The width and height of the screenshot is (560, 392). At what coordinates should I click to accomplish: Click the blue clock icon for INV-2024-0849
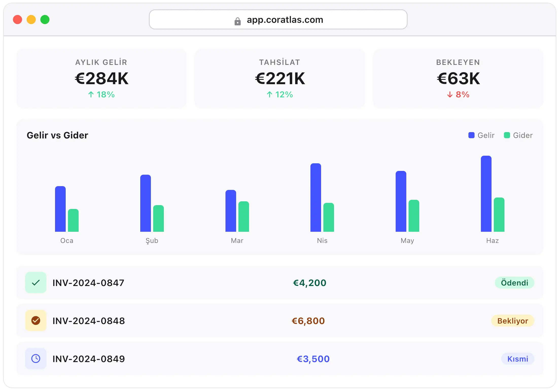(36, 359)
